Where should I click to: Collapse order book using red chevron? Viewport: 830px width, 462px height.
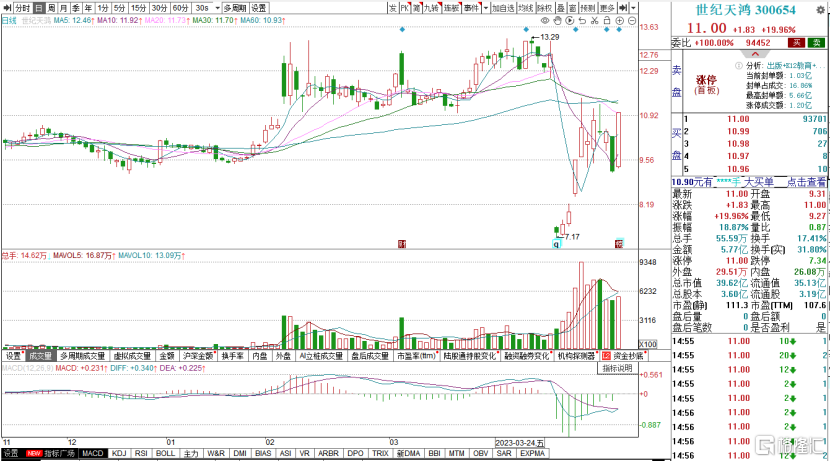point(755,54)
